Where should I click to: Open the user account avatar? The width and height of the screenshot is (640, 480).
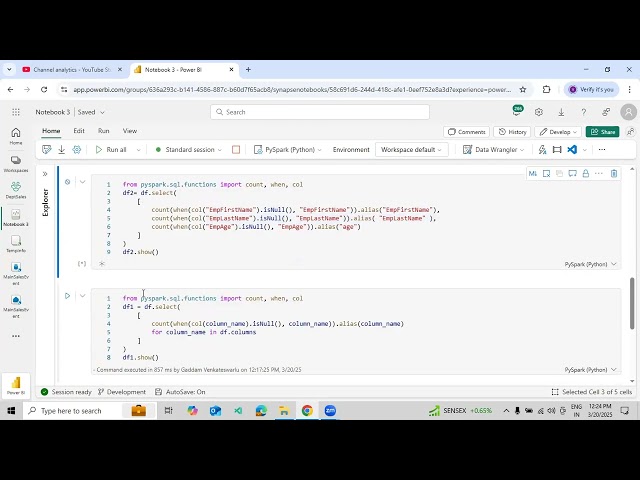pyautogui.click(x=628, y=112)
